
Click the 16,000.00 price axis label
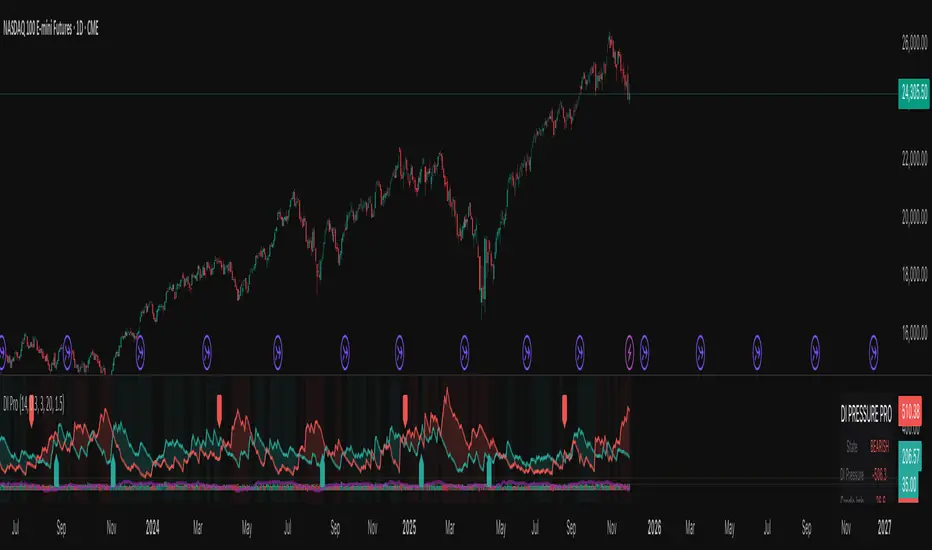[x=914, y=332]
